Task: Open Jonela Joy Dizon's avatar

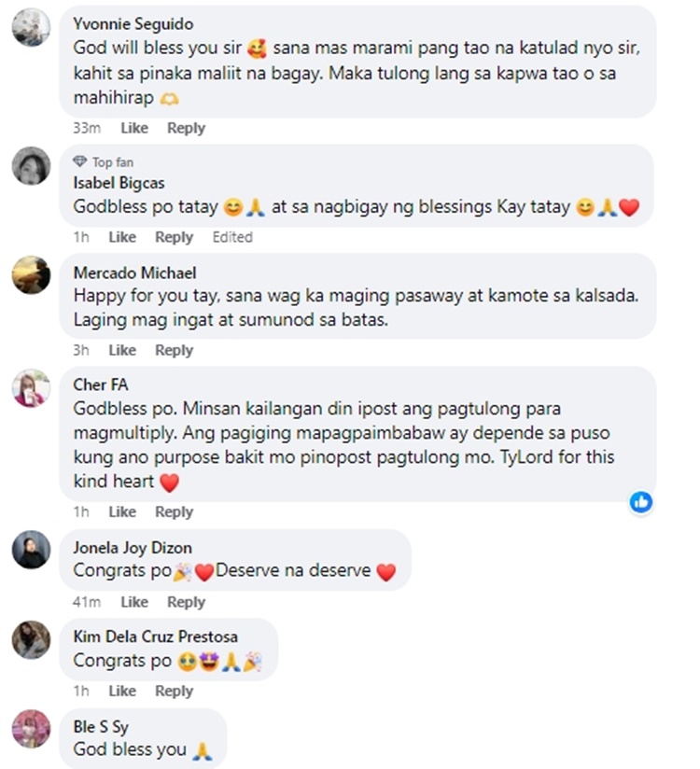Action: [x=31, y=550]
